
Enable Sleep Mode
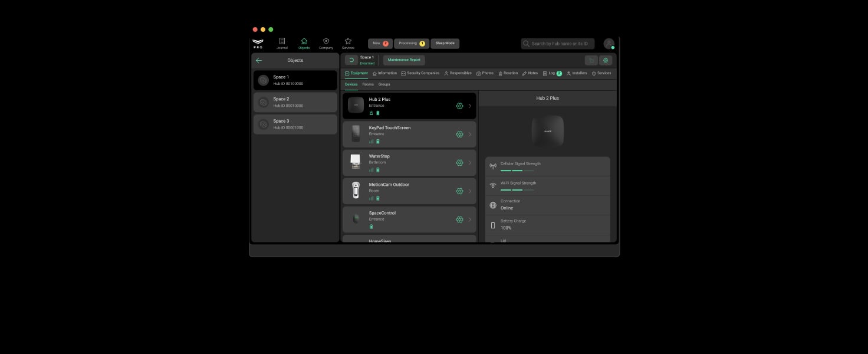point(445,42)
